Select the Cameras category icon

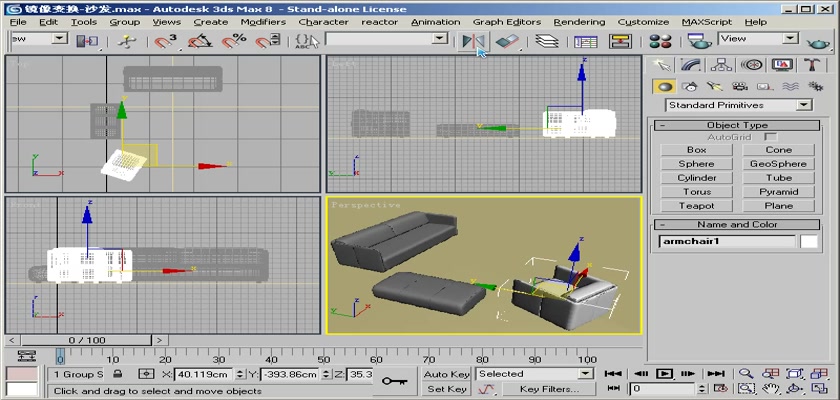click(x=741, y=87)
